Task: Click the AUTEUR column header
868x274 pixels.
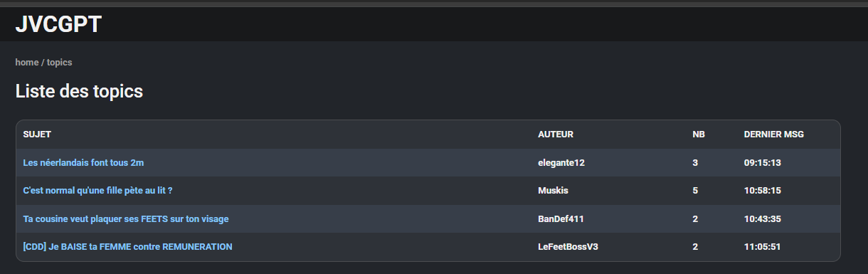Action: pos(556,135)
